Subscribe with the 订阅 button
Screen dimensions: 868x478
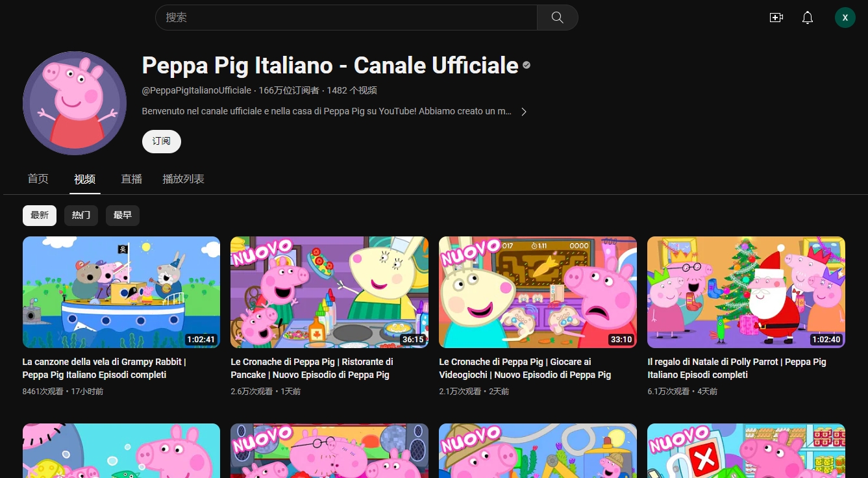(162, 141)
